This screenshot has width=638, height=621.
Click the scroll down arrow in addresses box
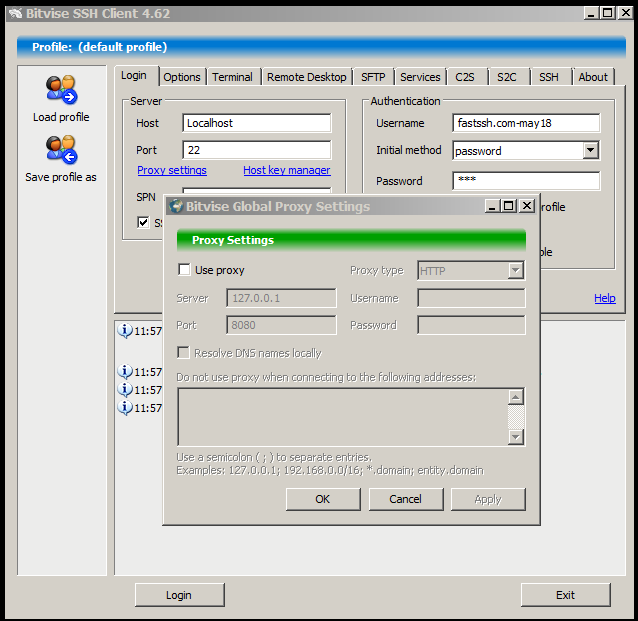[516, 437]
